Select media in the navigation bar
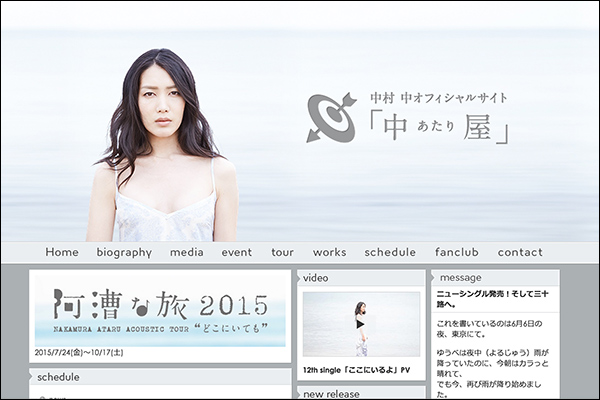Image resolution: width=600 pixels, height=400 pixels. tap(186, 252)
